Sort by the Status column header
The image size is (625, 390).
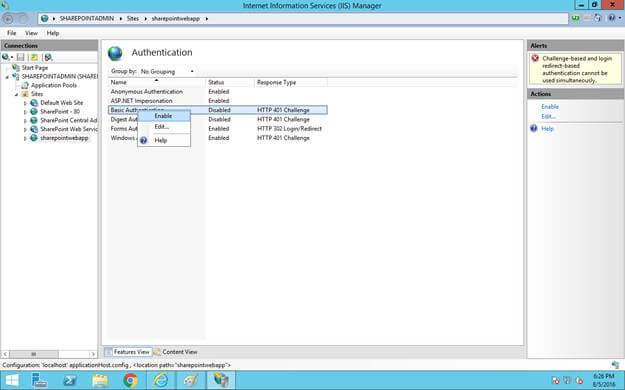(x=230, y=83)
